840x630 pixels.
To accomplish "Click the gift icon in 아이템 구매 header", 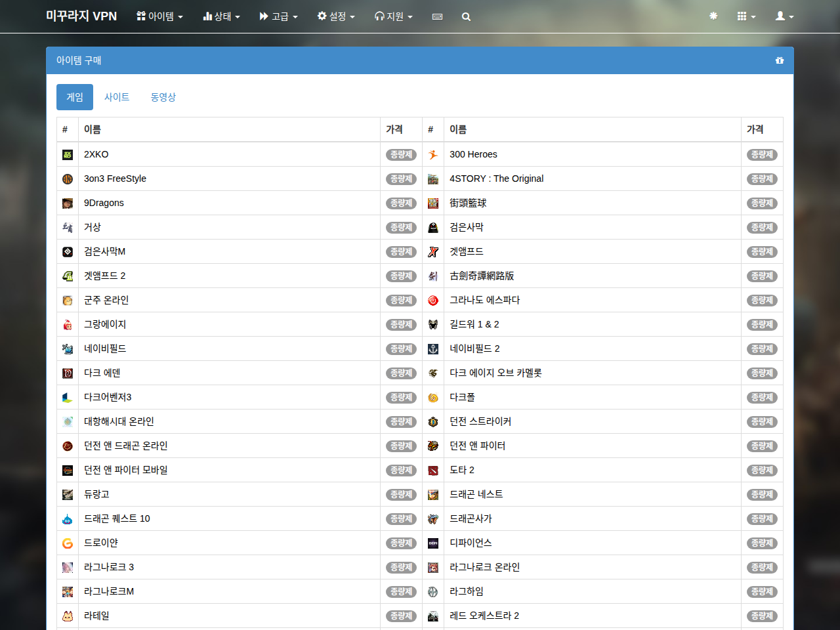I will click(x=780, y=60).
